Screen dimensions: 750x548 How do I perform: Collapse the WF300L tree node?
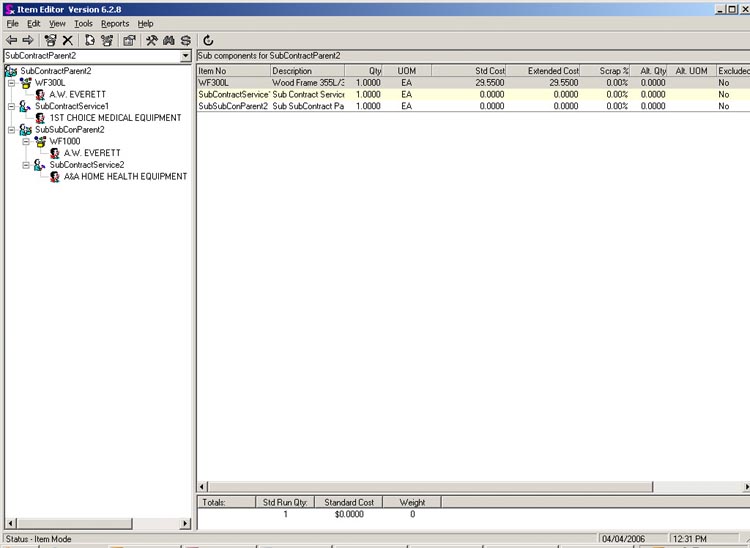(x=11, y=83)
